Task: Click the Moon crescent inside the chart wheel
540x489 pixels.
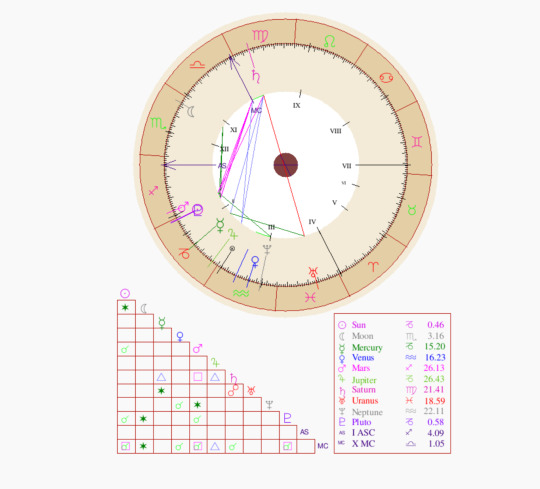Action: pyautogui.click(x=190, y=111)
